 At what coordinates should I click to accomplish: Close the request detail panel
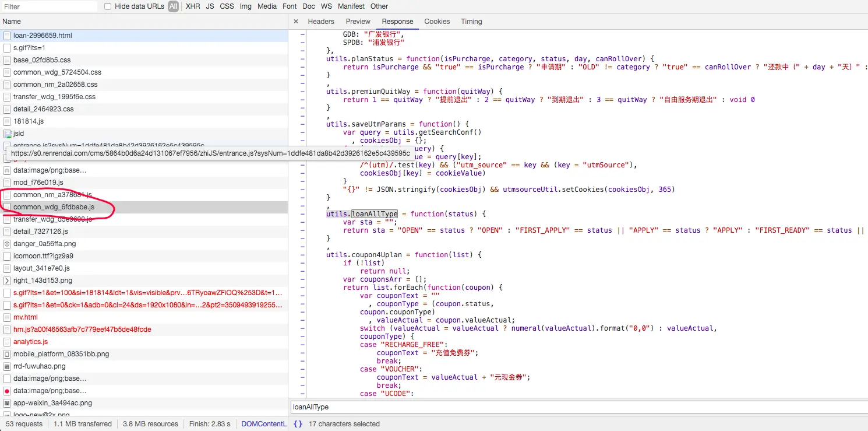(296, 22)
